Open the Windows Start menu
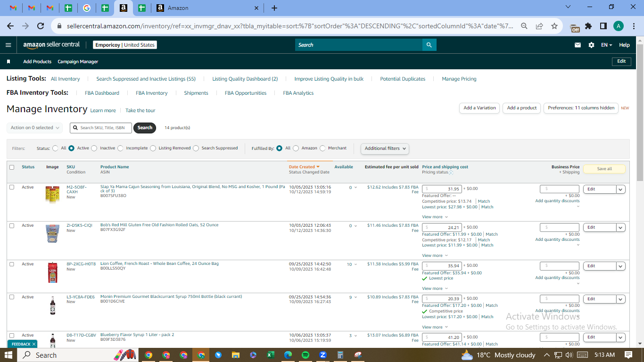The height and width of the screenshot is (362, 644). click(9, 355)
